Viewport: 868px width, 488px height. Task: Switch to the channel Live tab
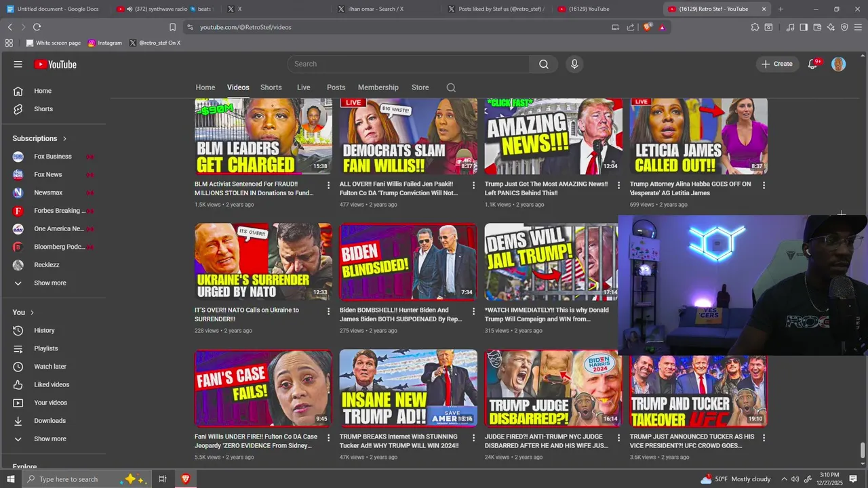303,87
